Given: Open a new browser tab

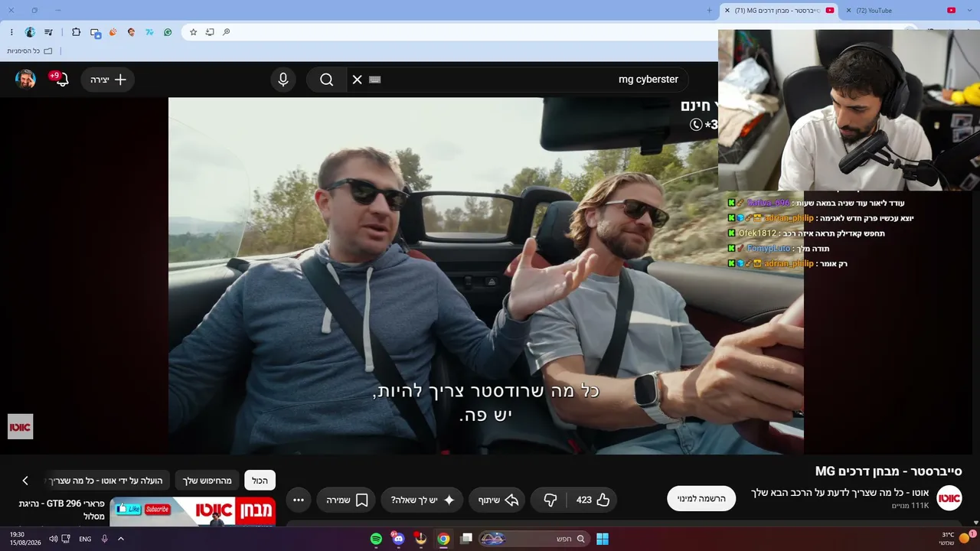Looking at the screenshot, I should point(709,11).
